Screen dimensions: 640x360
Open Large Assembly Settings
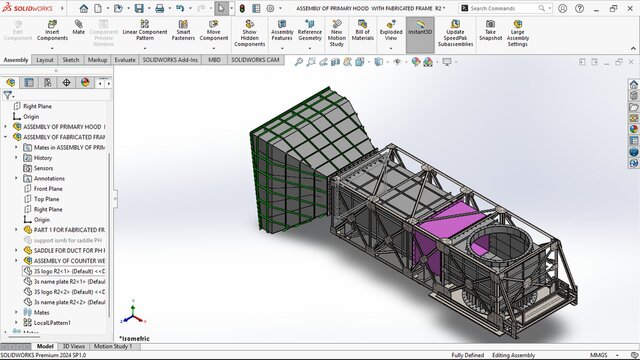(x=518, y=33)
